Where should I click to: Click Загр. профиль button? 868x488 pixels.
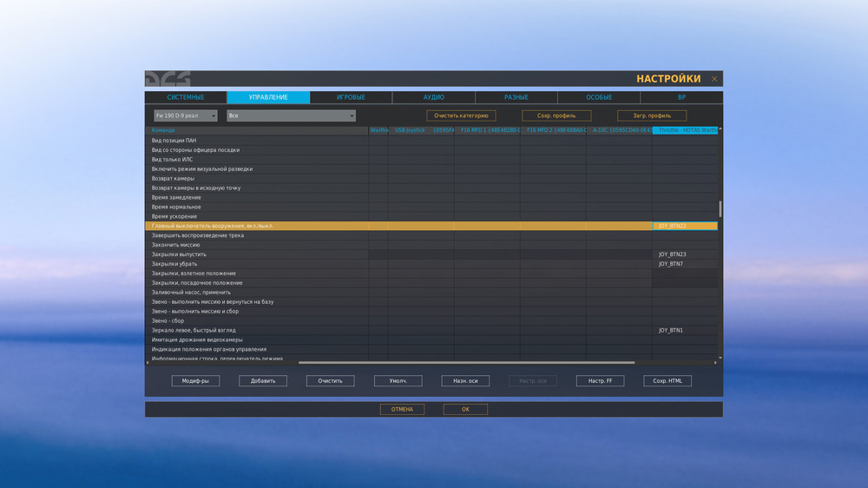coord(652,115)
